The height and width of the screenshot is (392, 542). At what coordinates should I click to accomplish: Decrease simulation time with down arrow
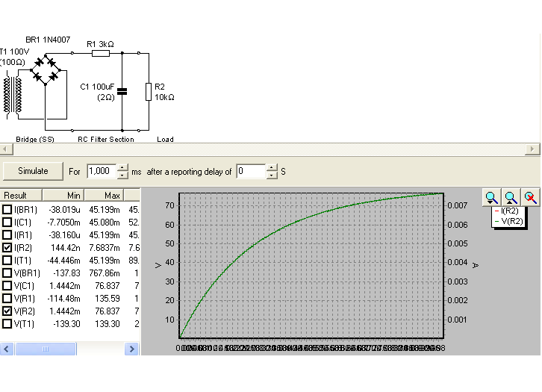point(122,175)
